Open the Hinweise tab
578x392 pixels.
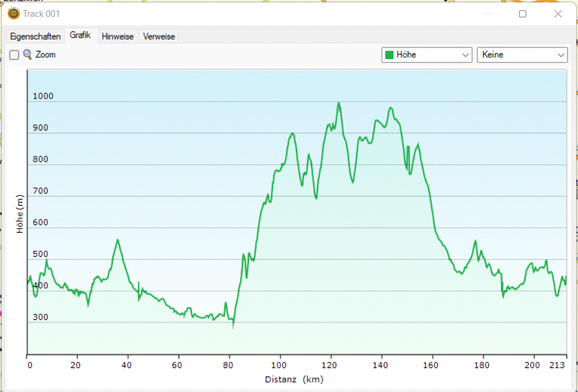pos(118,37)
